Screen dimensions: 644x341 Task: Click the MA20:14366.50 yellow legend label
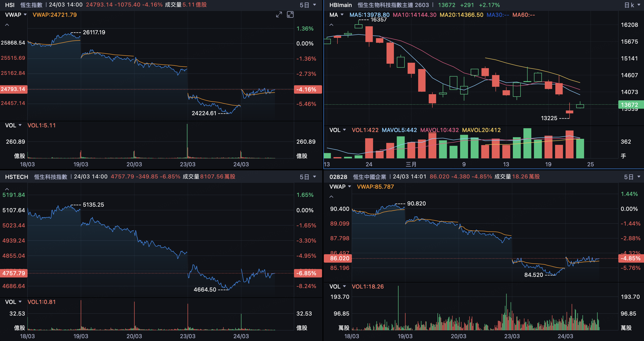click(461, 15)
